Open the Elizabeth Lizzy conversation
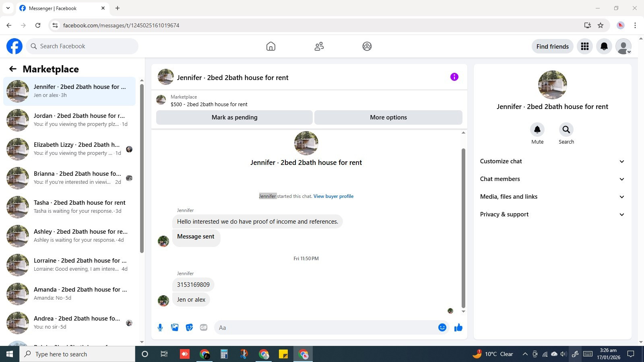This screenshot has height=362, width=644. 69,149
